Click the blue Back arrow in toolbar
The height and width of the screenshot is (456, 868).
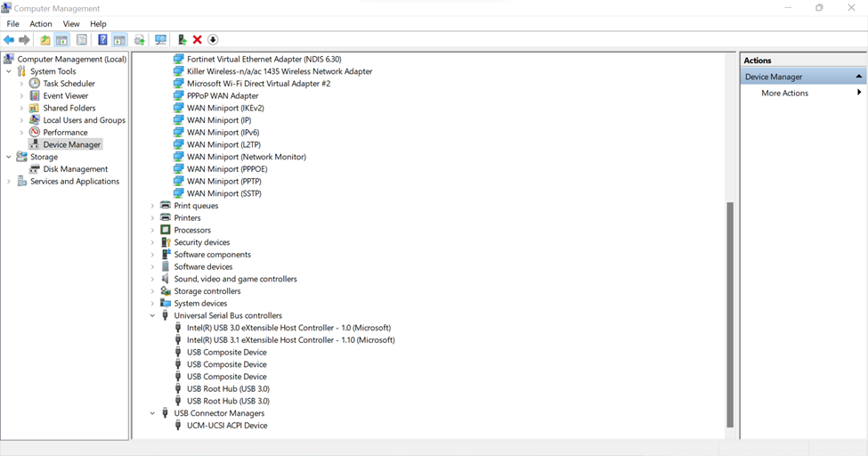click(9, 40)
